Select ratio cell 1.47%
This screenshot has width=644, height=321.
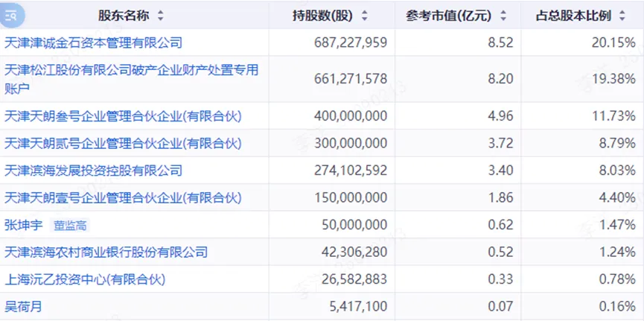tap(617, 225)
